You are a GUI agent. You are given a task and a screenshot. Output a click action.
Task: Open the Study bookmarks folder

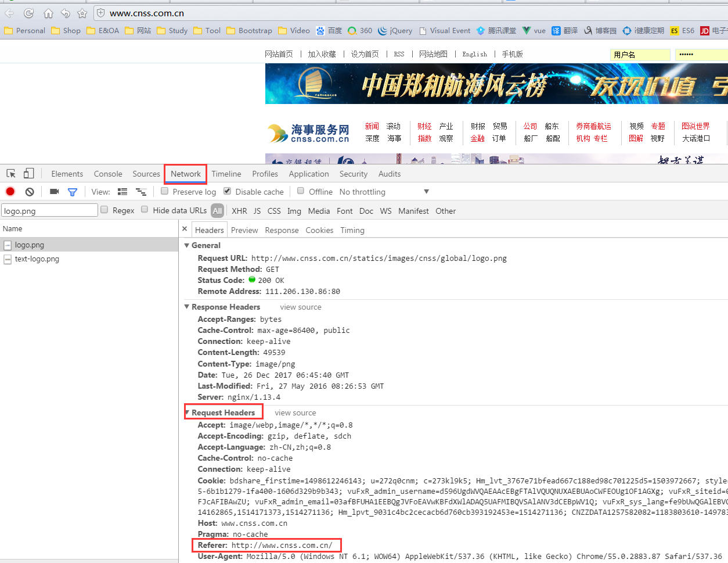click(172, 31)
